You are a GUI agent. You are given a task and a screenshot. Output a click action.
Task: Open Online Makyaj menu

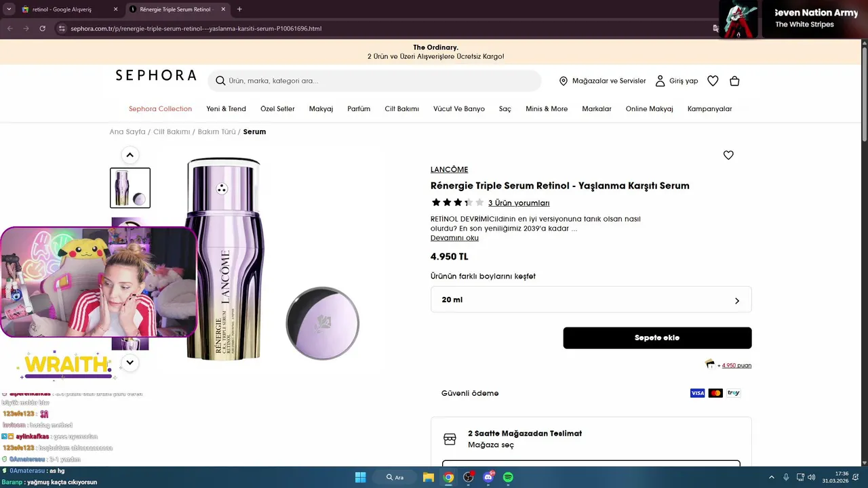[x=650, y=108]
